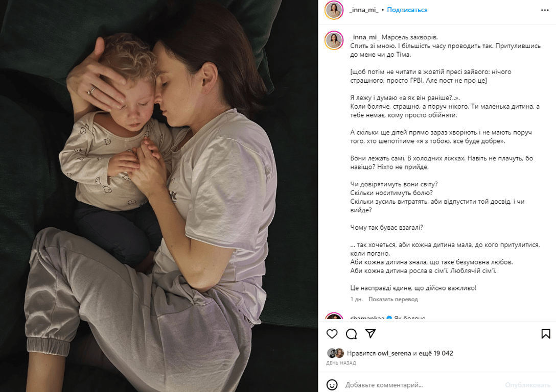Click _inna_mi_ profile avatar in header
The image size is (556, 392).
click(x=334, y=10)
